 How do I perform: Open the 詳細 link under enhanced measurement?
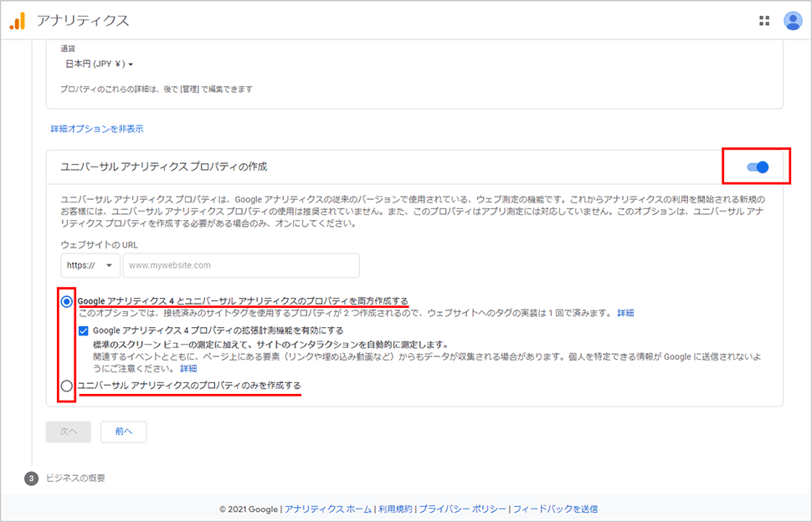click(x=188, y=368)
